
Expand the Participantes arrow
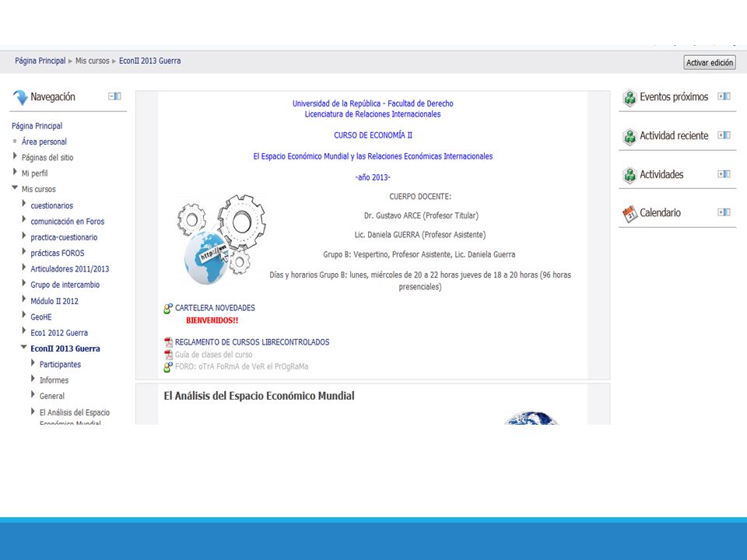tap(33, 363)
